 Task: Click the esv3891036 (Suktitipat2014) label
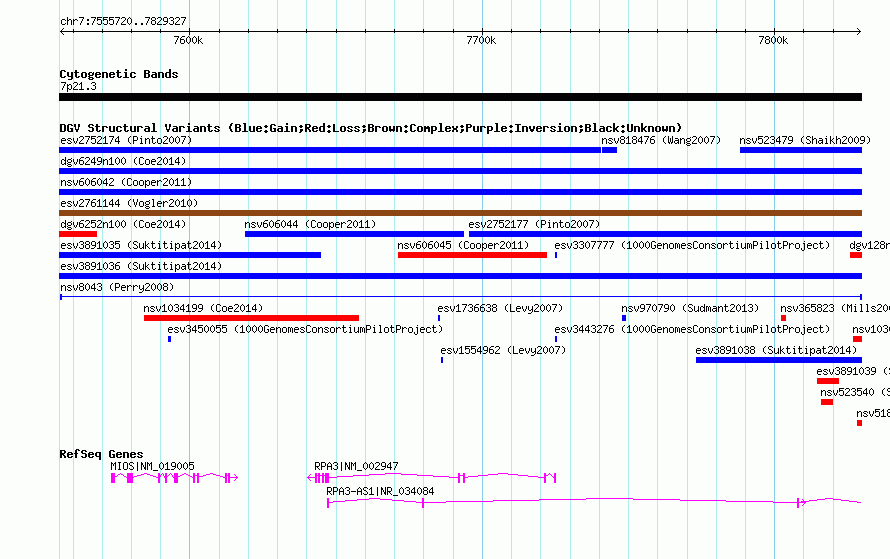141,266
